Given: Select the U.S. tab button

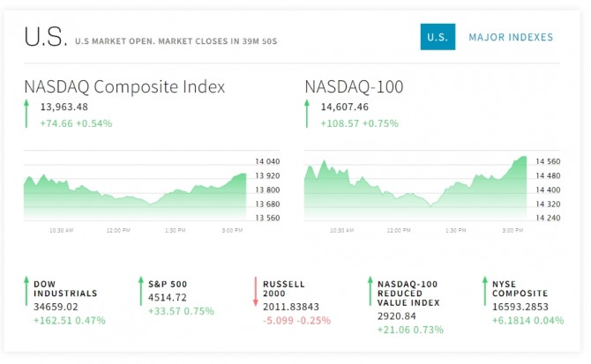Looking at the screenshot, I should coord(438,37).
